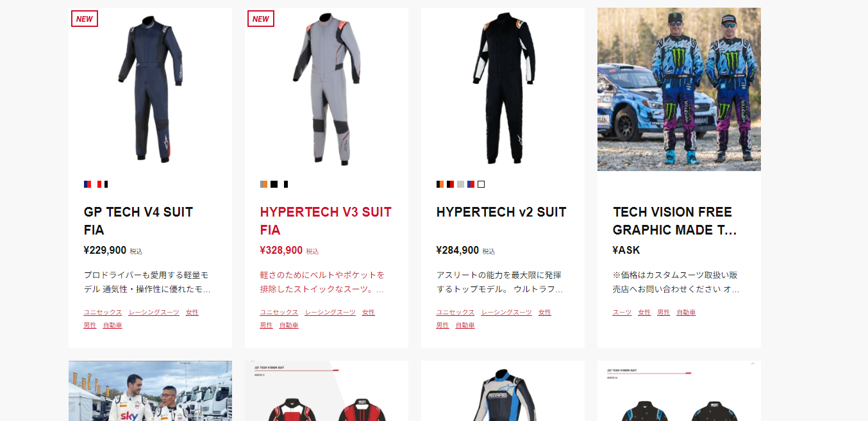Screen dimensions: 868x421
Task: Open HYPERTECH v2 SUIT product title
Action: (x=501, y=212)
